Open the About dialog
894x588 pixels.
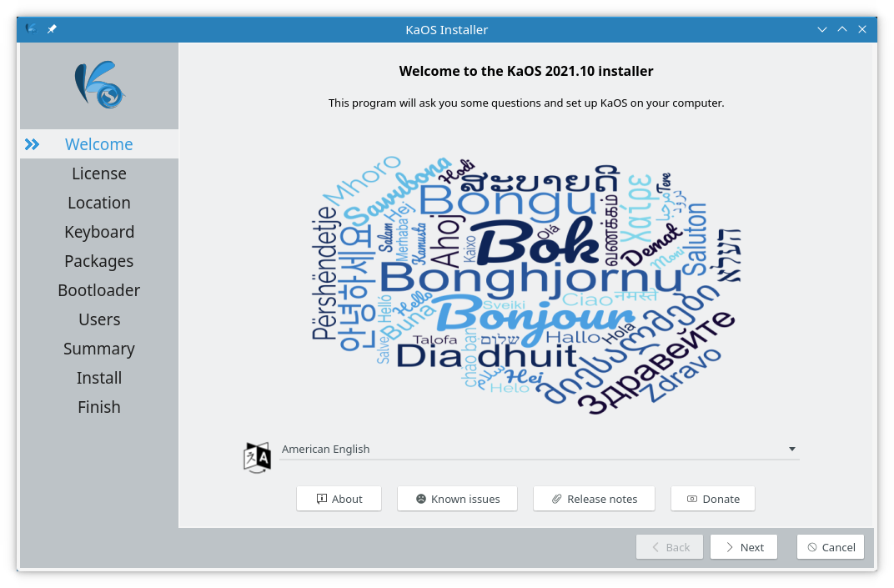[339, 499]
